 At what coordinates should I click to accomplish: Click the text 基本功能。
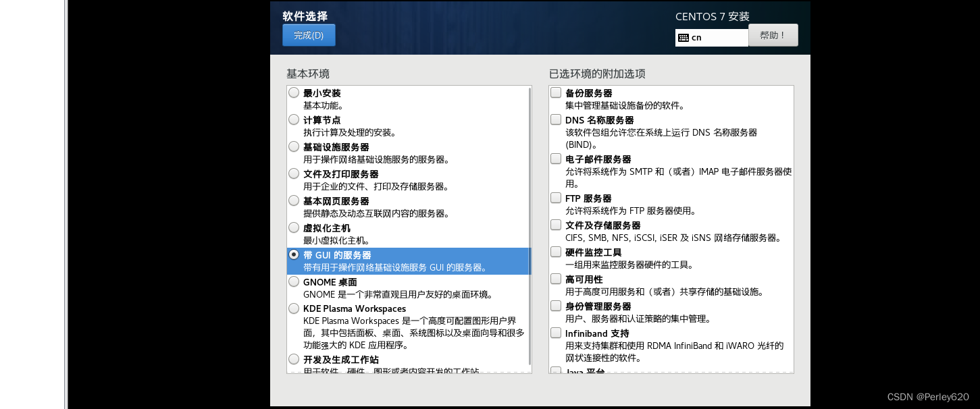[x=324, y=106]
